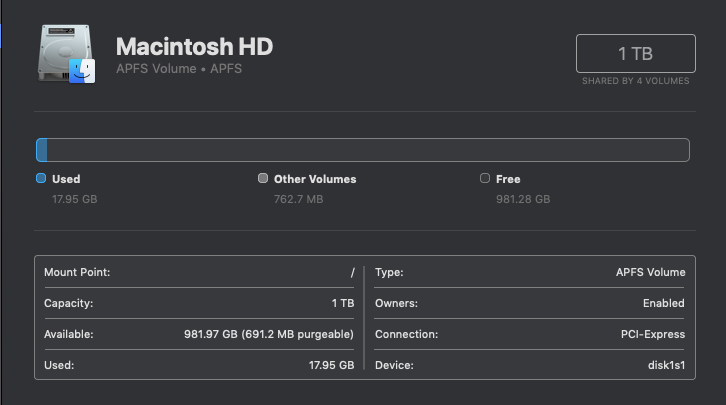Image resolution: width=726 pixels, height=405 pixels.
Task: Click the 1 TB capacity box
Action: (x=636, y=53)
